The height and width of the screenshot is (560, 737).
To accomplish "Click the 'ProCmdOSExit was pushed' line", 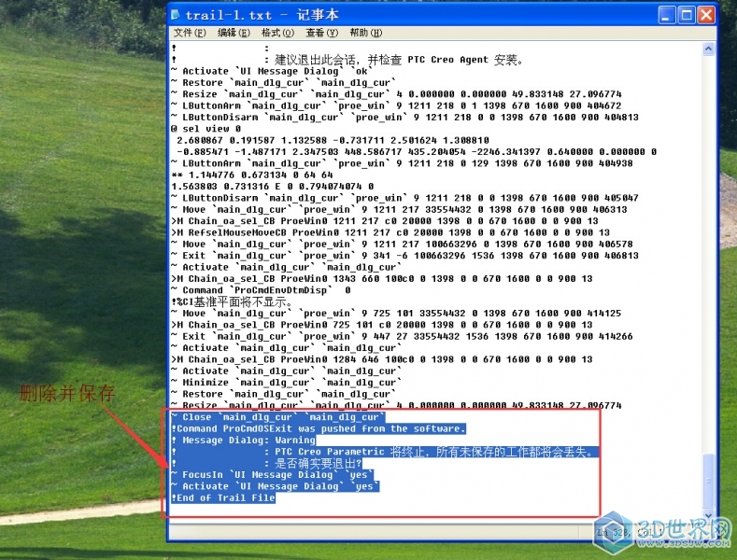I will 319,428.
